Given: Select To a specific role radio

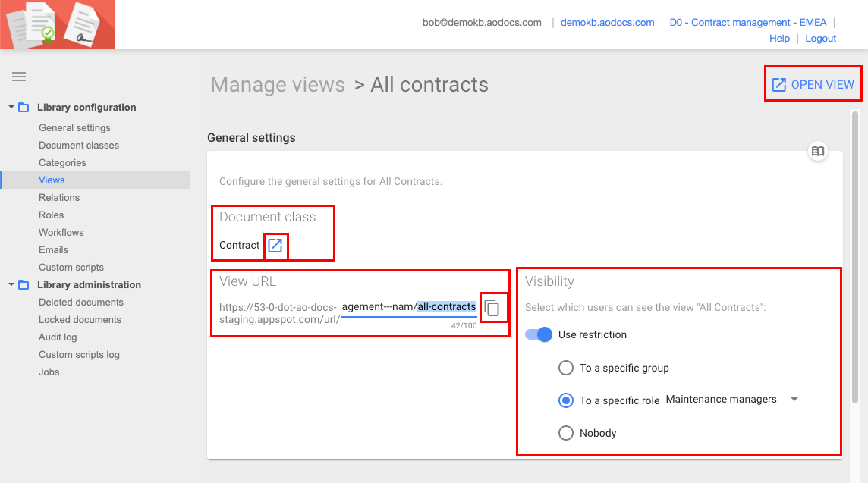Looking at the screenshot, I should pyautogui.click(x=565, y=400).
